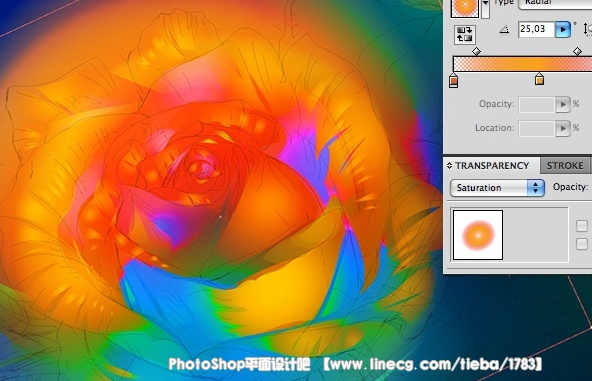Toggle the upper checkbox beside the mask thumbnail
Viewport: 592px width, 381px height.
(x=582, y=226)
